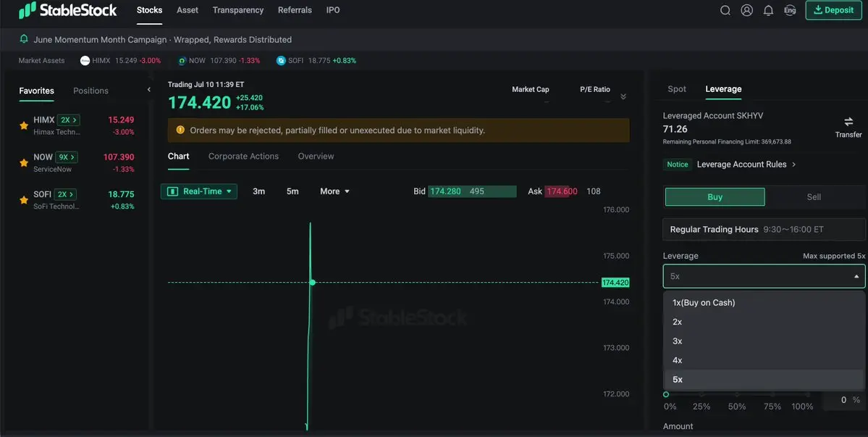Choose the 3m chart interval
Image resolution: width=868 pixels, height=437 pixels.
point(258,191)
